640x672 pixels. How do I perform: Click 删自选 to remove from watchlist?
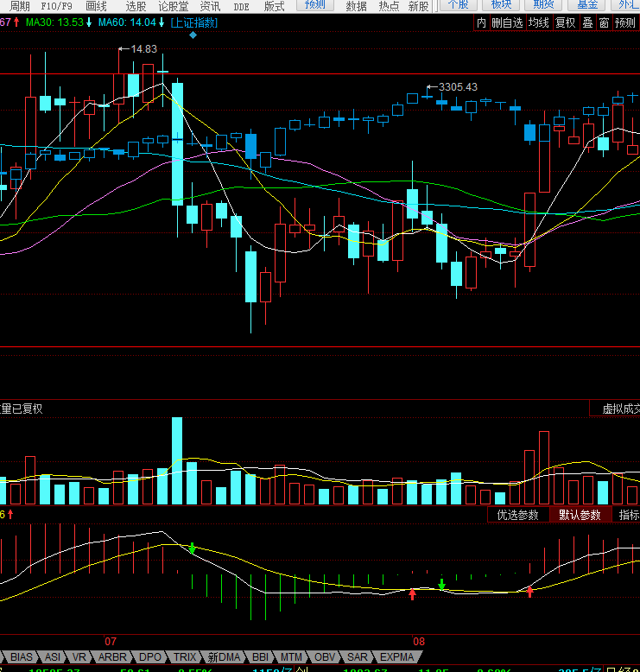507,22
